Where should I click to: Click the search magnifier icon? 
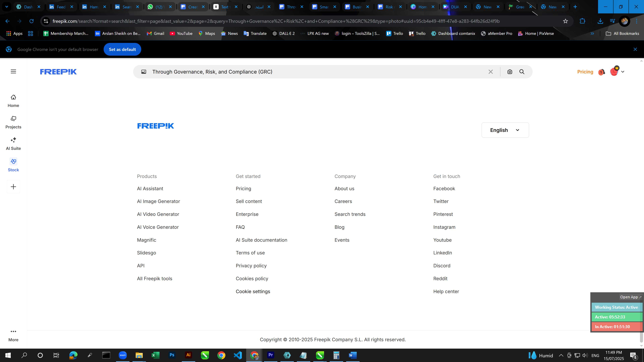(x=522, y=72)
